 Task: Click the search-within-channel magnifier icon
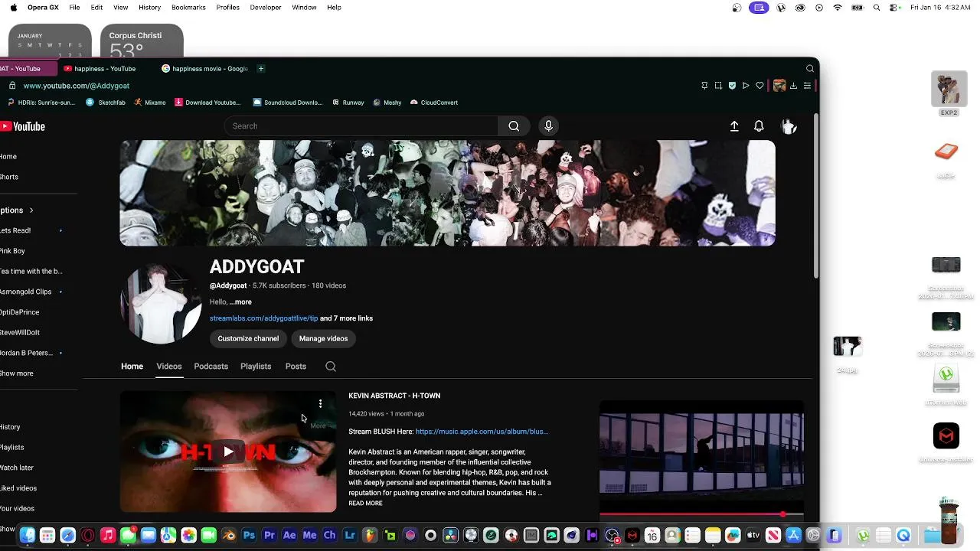click(331, 367)
